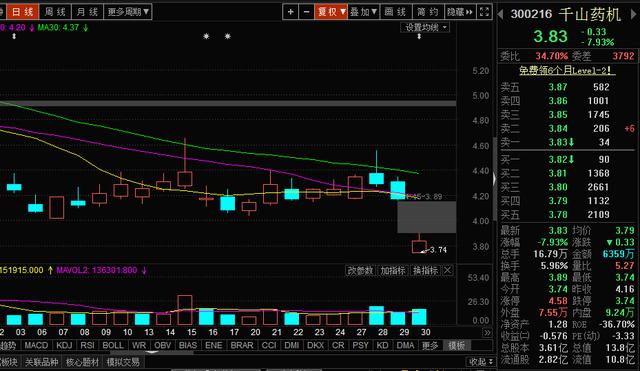The height and width of the screenshot is (371, 640).
Task: Go to next stock arrow after 千山药机
Action: coord(633,14)
